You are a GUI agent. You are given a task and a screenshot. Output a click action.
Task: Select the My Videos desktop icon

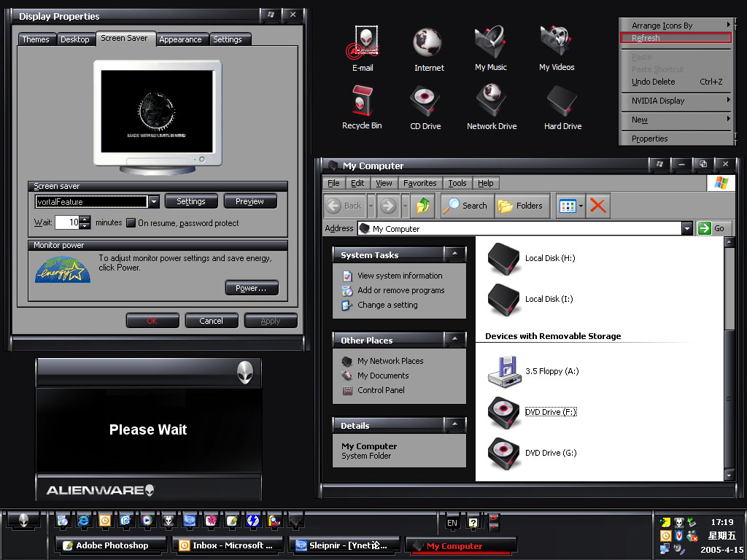tap(557, 49)
